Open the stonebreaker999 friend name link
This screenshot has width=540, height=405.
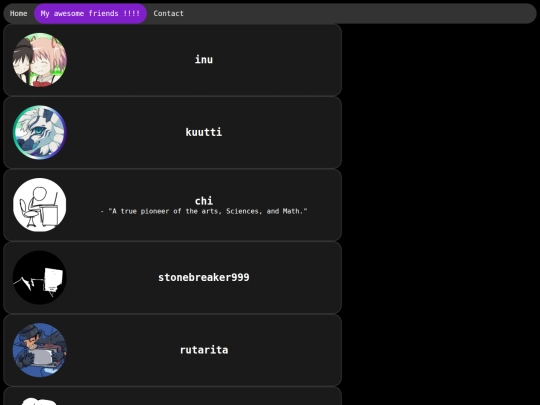(x=204, y=278)
